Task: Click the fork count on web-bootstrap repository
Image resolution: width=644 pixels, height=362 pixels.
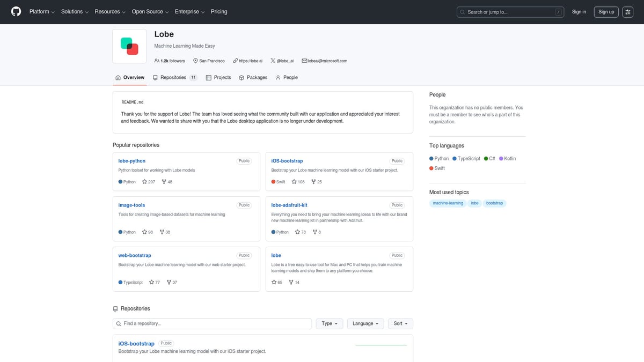Action: pos(172,282)
